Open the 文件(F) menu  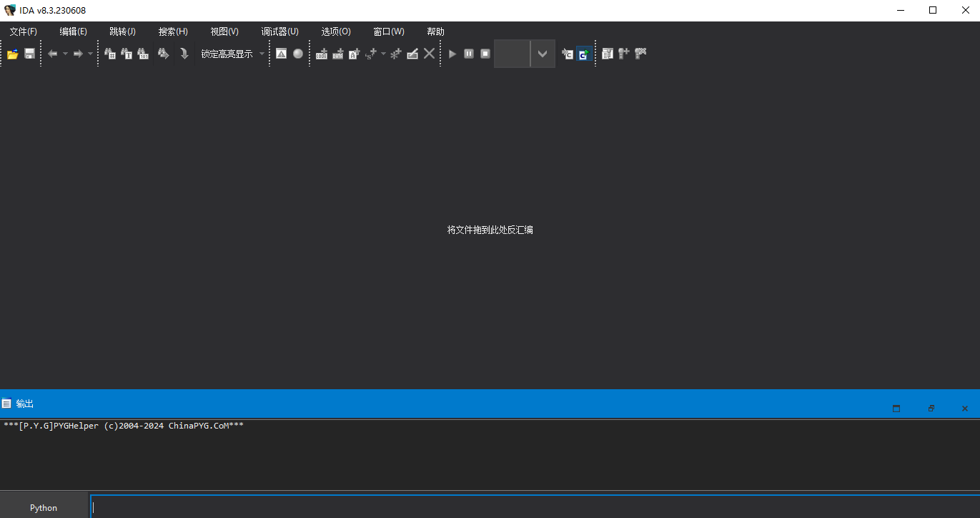pos(23,31)
